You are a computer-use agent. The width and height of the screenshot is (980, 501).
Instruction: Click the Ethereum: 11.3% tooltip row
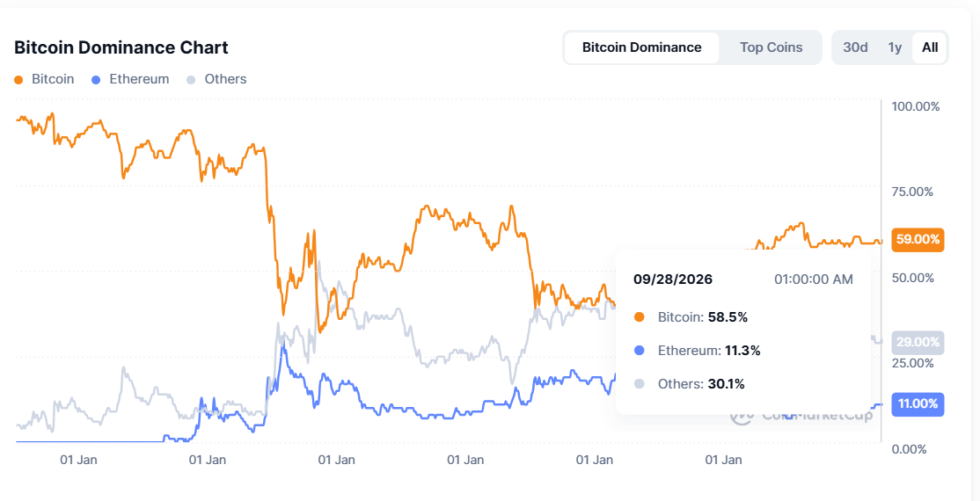pyautogui.click(x=697, y=351)
